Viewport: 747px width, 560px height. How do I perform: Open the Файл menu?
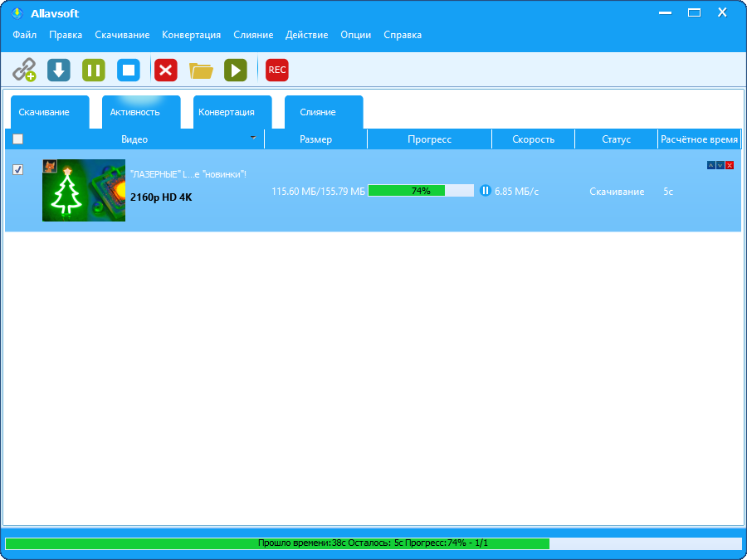[x=25, y=35]
